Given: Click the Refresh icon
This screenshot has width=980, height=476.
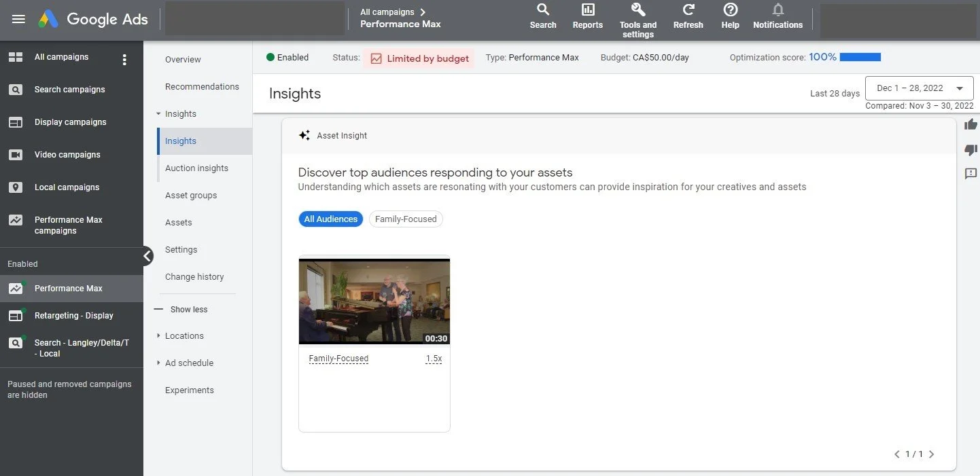Looking at the screenshot, I should tap(688, 16).
